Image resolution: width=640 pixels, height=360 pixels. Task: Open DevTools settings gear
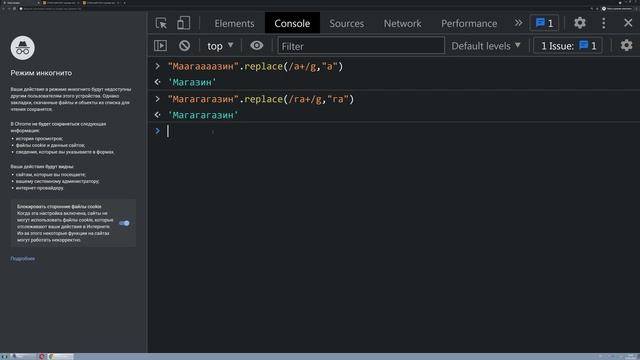tap(580, 23)
